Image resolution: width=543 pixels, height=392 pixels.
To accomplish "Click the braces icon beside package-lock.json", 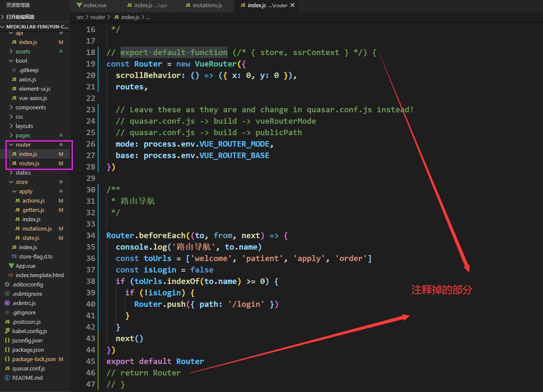I will point(7,359).
